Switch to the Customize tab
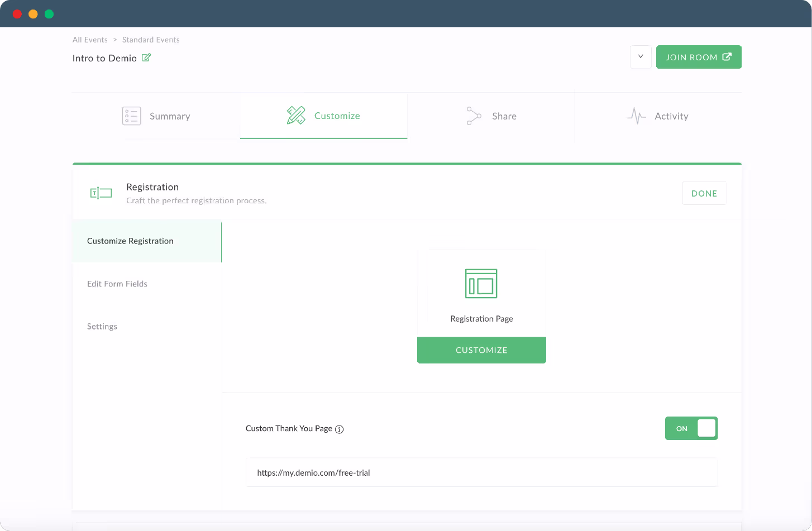The width and height of the screenshot is (812, 531). click(323, 116)
